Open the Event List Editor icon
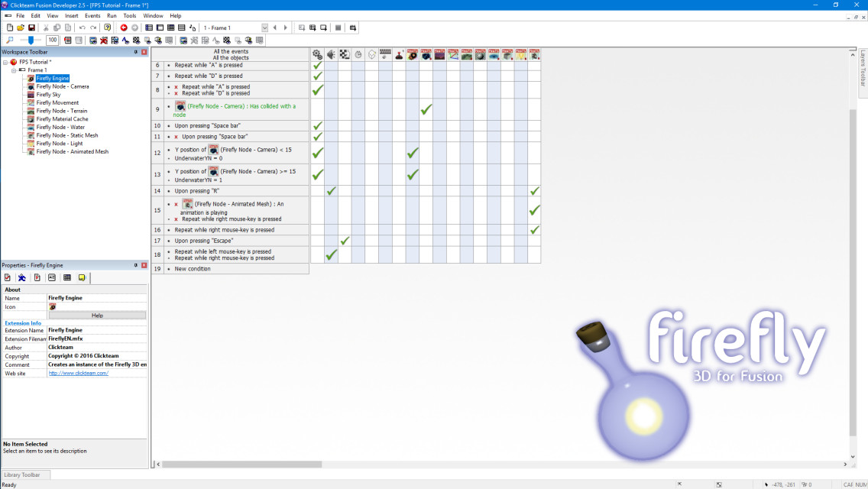Screen dimensions: 868x489 (182, 28)
